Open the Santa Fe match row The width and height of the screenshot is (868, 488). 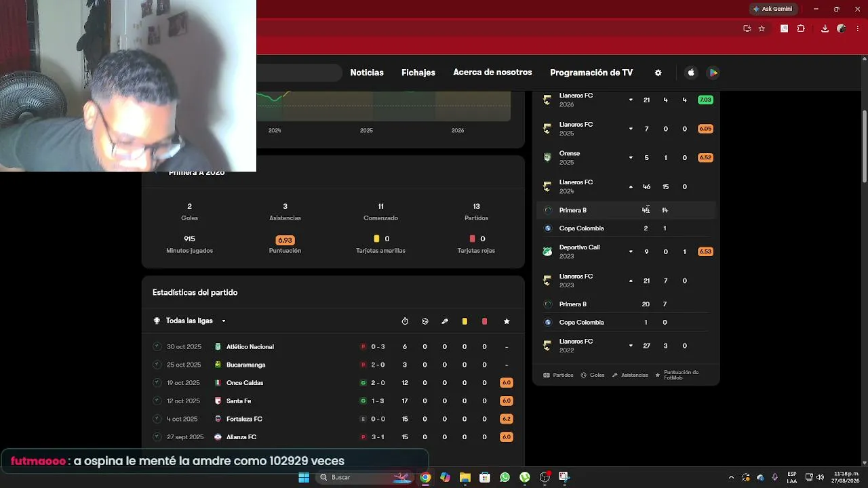point(333,401)
